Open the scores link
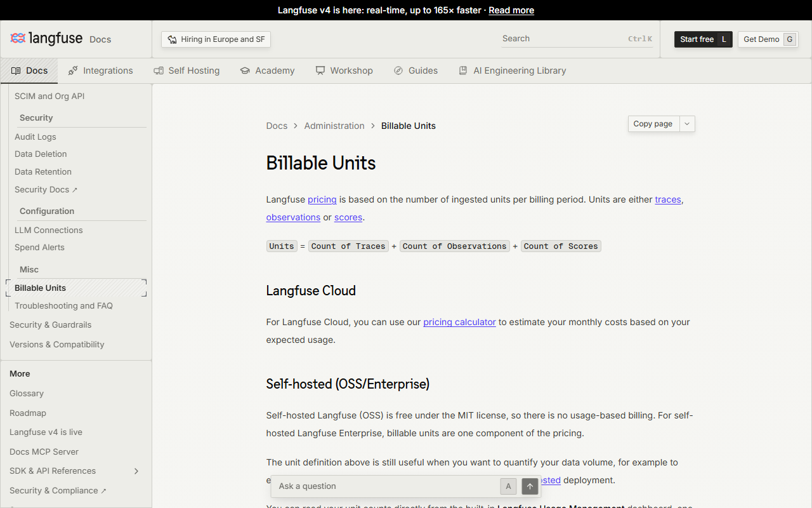This screenshot has height=508, width=812. click(x=348, y=217)
